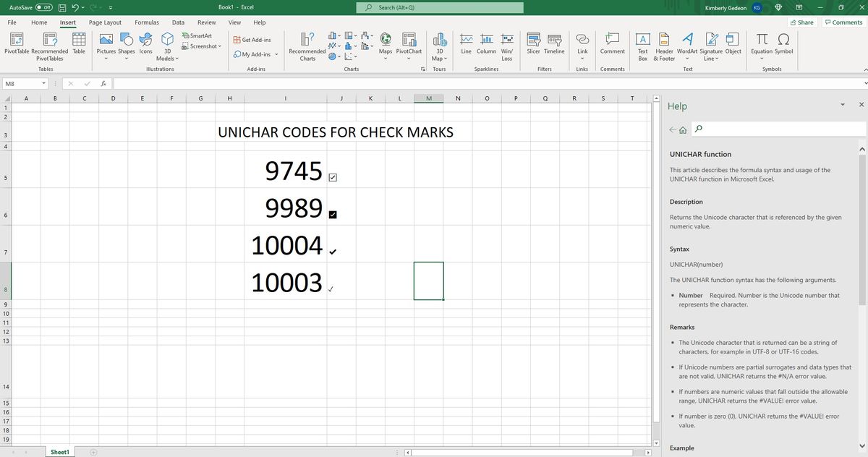This screenshot has height=457, width=868.
Task: Open Kimberly Gedeon account profile
Action: [732, 7]
